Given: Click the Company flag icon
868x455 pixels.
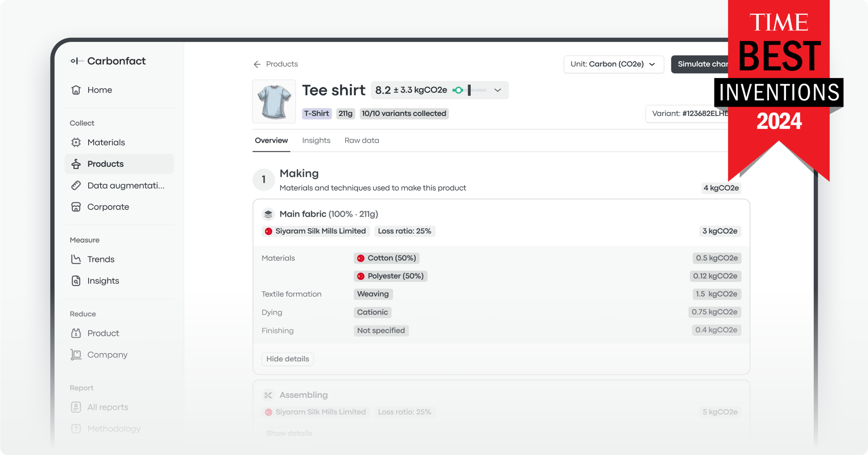Looking at the screenshot, I should click(x=76, y=355).
